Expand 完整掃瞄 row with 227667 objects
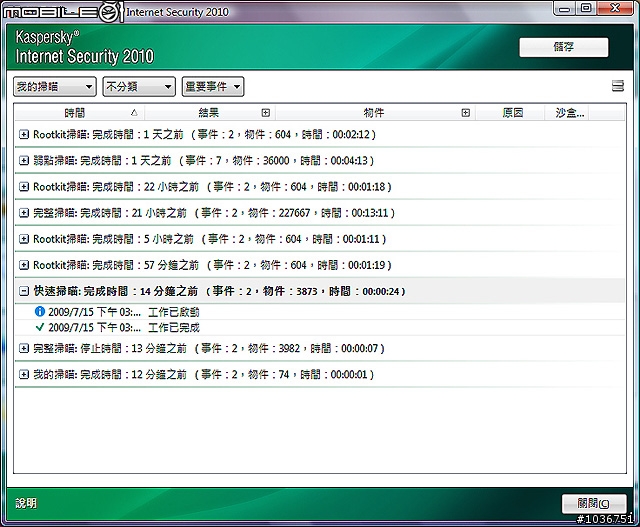The height and width of the screenshot is (527, 640). click(x=24, y=213)
